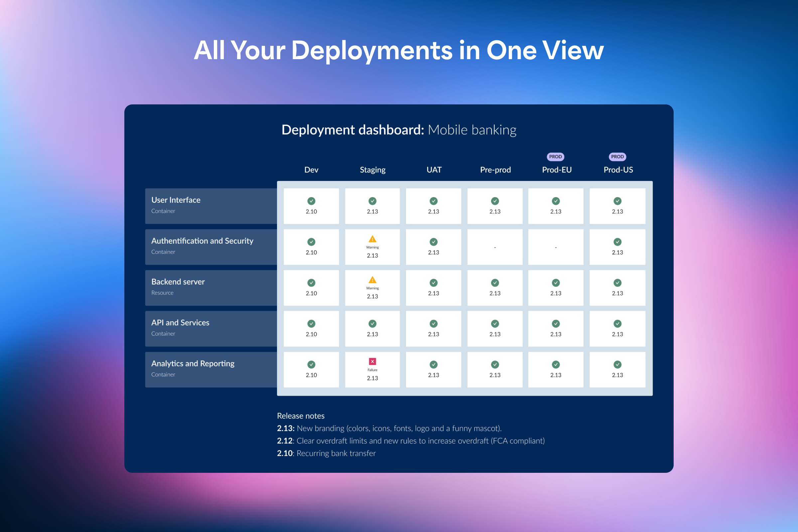The height and width of the screenshot is (532, 798).
Task: Click the failure icon for Analytics and Reporting
Action: pos(372,361)
